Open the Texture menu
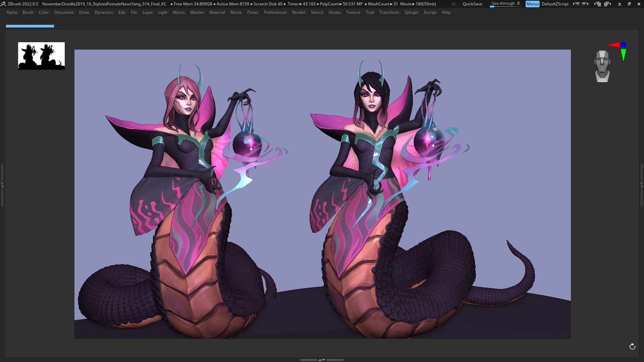Image resolution: width=644 pixels, height=362 pixels. (x=353, y=12)
